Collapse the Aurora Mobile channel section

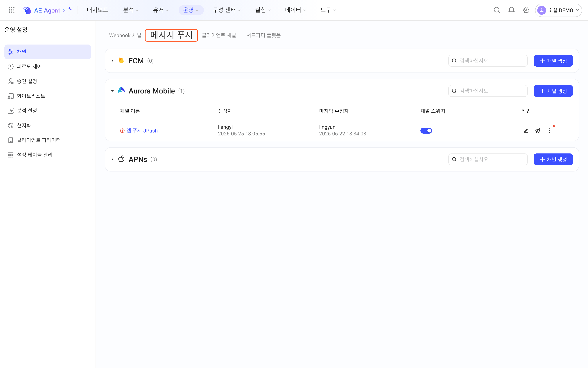click(x=112, y=91)
